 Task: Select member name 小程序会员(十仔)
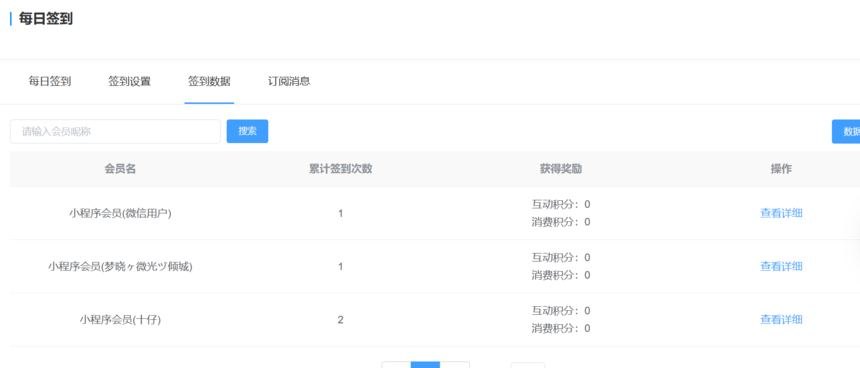[120, 320]
